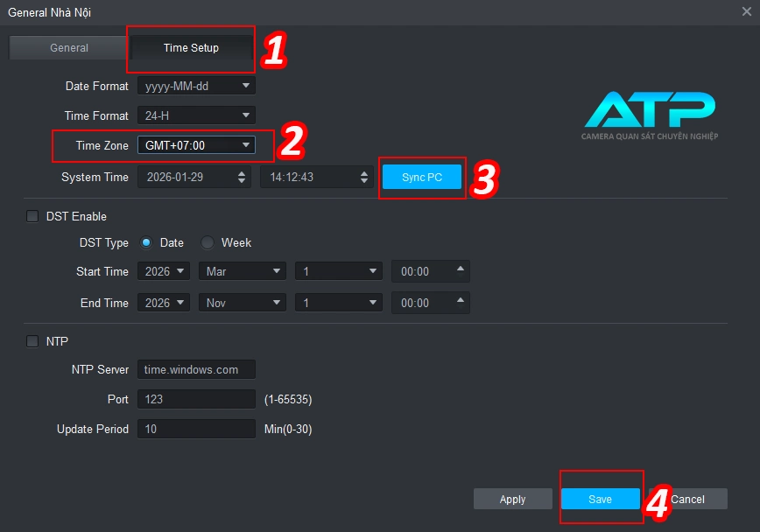Open the End Time month dropdown showing Nov
This screenshot has height=532, width=760.
coord(243,303)
